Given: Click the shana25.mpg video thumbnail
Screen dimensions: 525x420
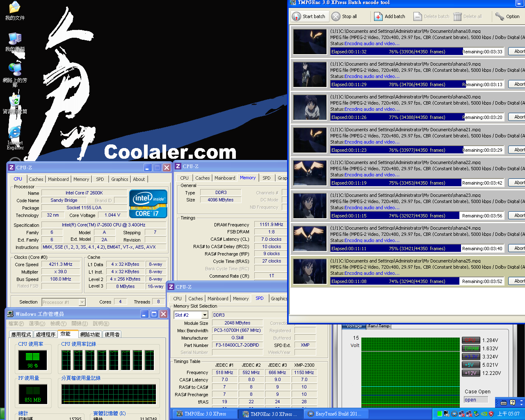Looking at the screenshot, I should (310, 272).
